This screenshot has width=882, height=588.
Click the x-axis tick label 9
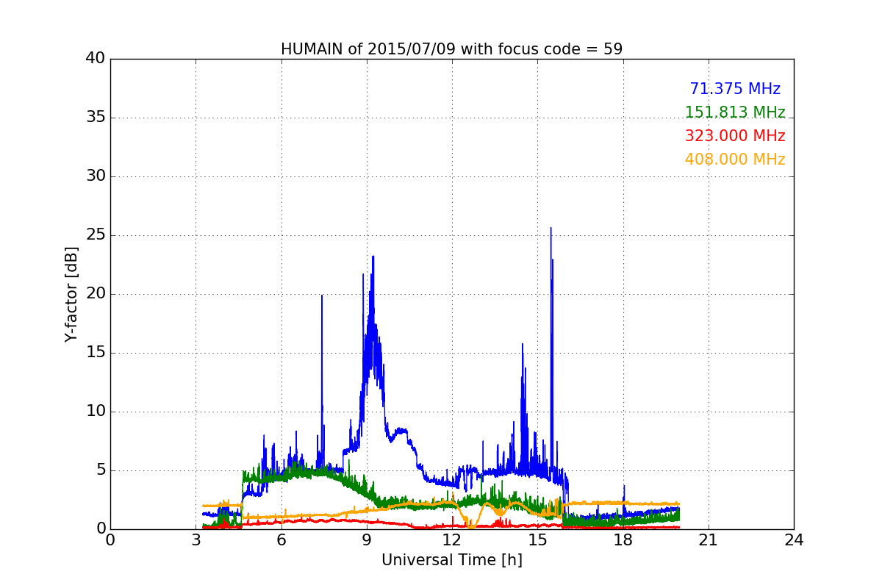pos(367,540)
